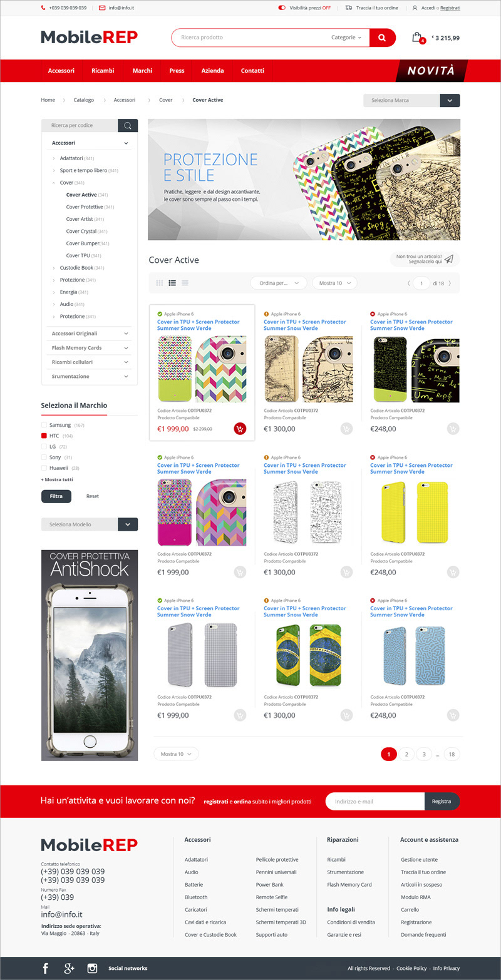Open the Seleziona Marca dropdown
Image resolution: width=501 pixels, height=980 pixels.
411,100
